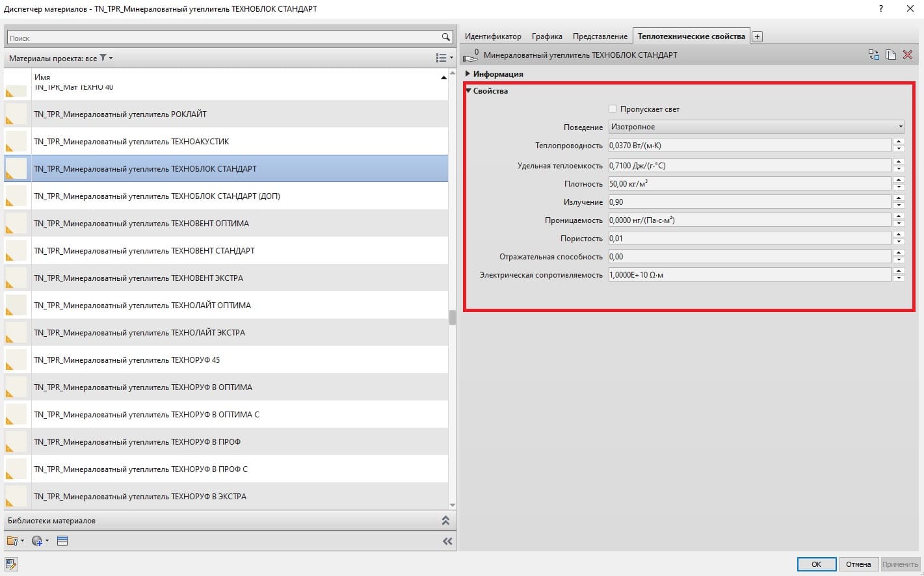Click the create material icon
This screenshot has width=924, height=576.
pos(37,541)
